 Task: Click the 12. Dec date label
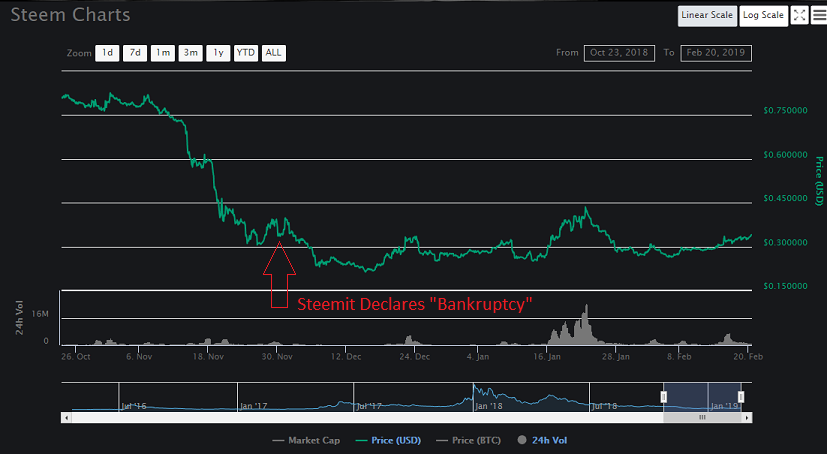pos(346,357)
